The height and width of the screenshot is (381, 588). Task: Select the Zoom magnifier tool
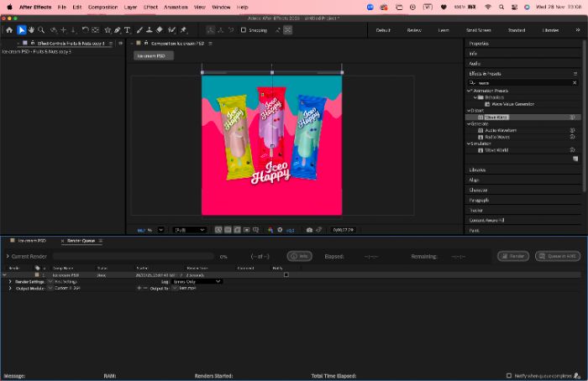[x=41, y=30]
